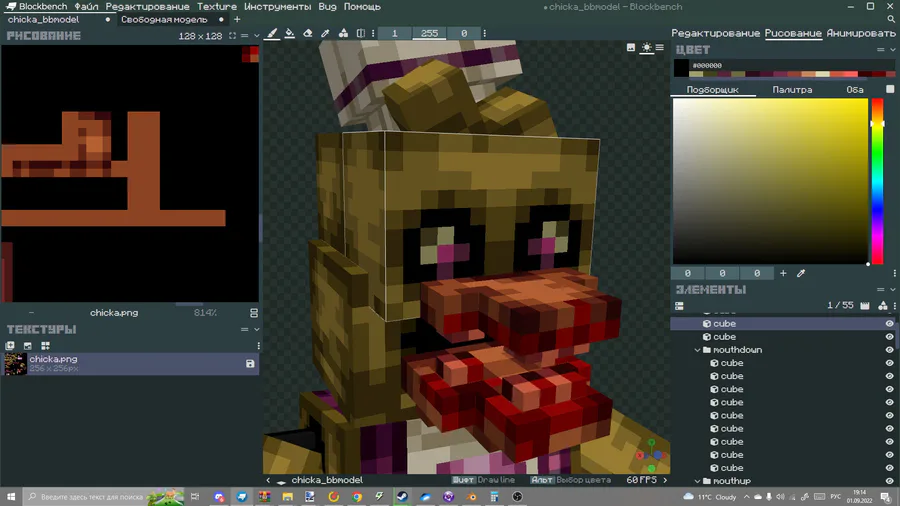The width and height of the screenshot is (900, 506).
Task: Click the Add Cube shapes icon in outliner
Action: point(883,306)
